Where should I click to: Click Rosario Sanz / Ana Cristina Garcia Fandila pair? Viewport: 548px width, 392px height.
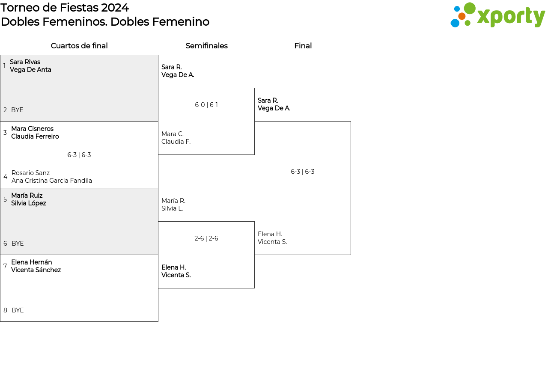(51, 177)
